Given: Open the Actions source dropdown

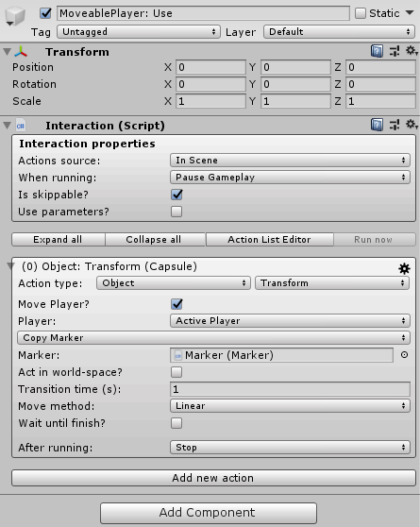Looking at the screenshot, I should click(x=290, y=161).
